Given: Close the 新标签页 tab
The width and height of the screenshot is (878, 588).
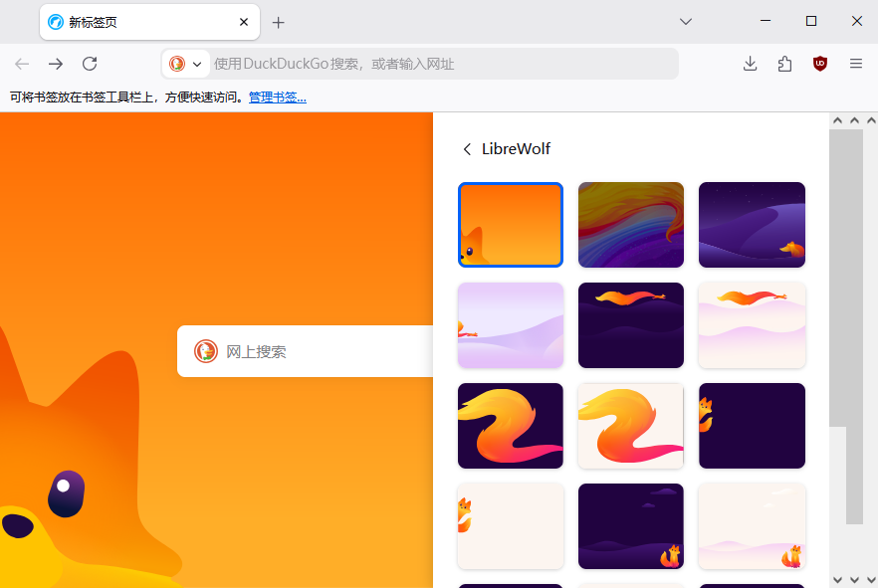Looking at the screenshot, I should point(244,22).
